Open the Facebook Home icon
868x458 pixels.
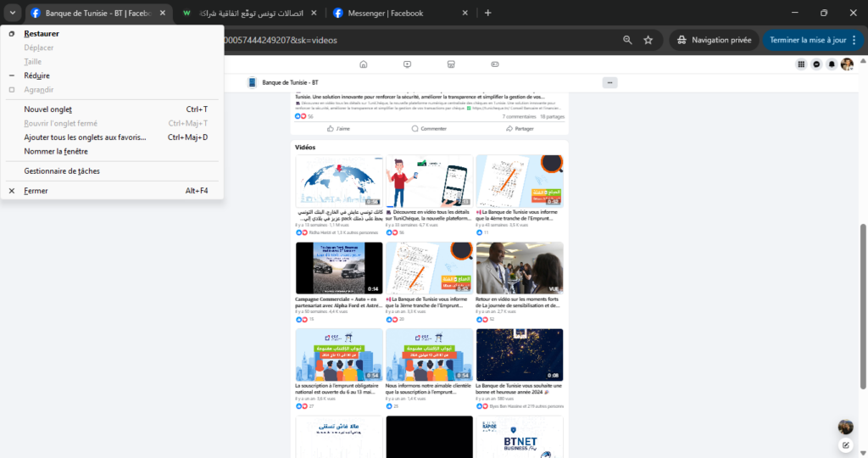click(364, 64)
